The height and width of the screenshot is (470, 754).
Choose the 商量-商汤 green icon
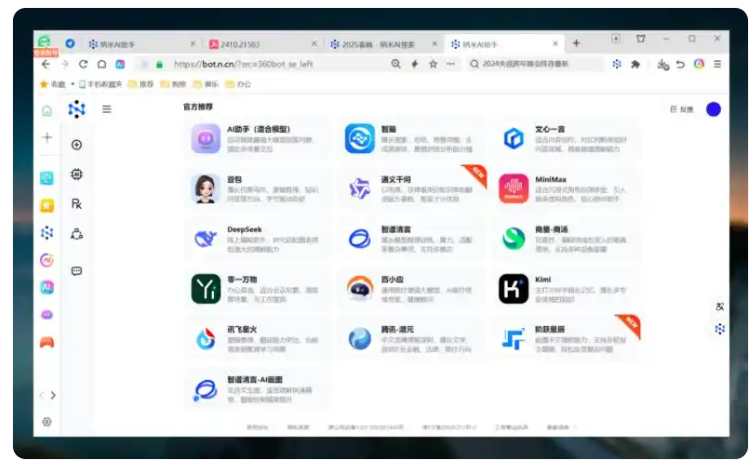click(514, 239)
